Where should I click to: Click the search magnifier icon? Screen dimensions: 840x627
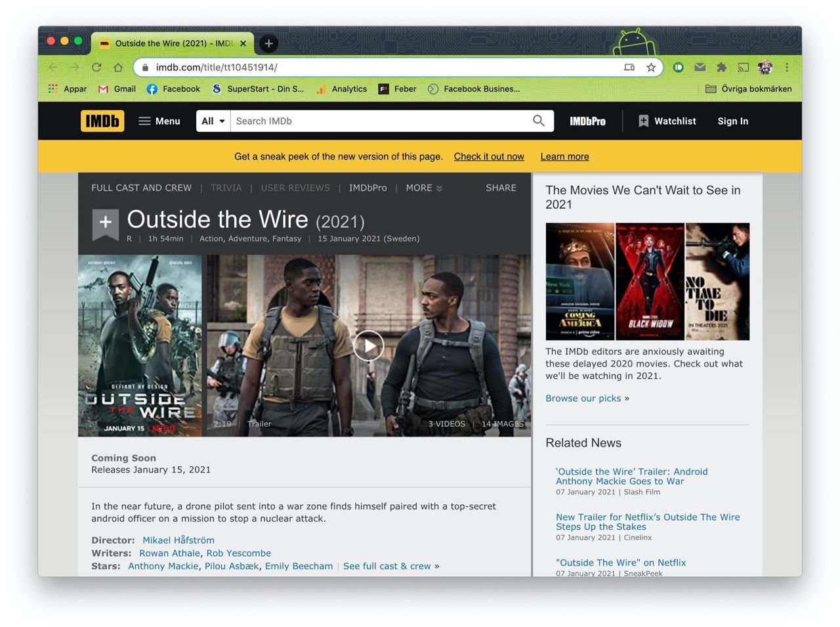[x=539, y=121]
